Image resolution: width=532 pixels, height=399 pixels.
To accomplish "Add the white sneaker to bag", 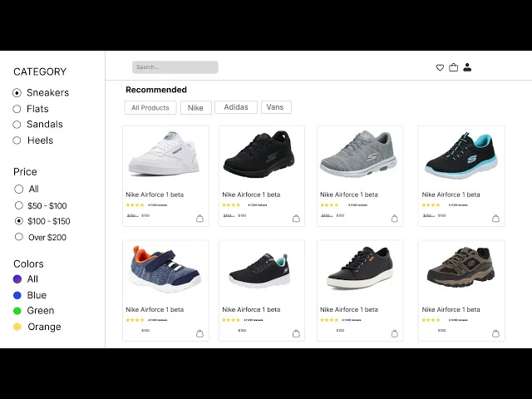I will pyautogui.click(x=199, y=219).
